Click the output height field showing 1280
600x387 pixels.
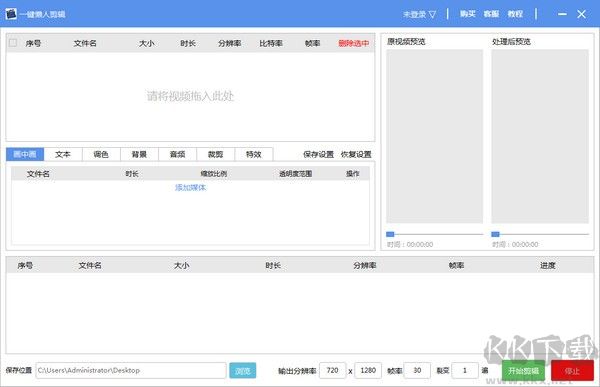click(368, 371)
